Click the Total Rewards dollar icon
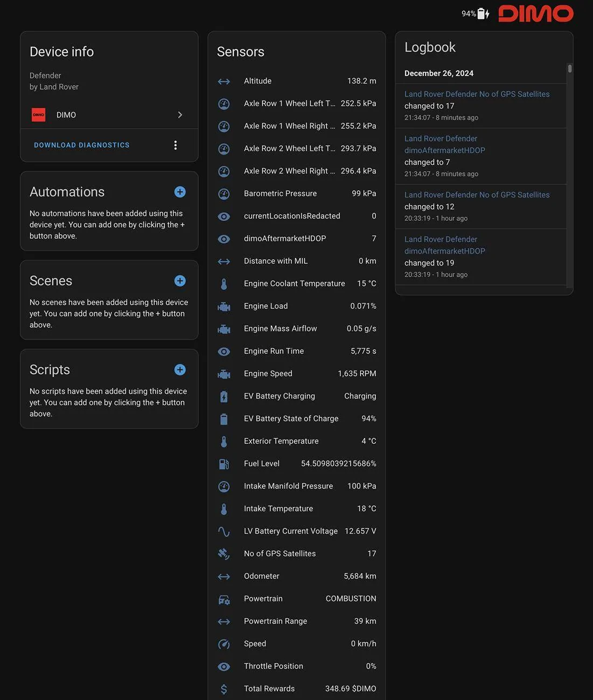Image resolution: width=593 pixels, height=700 pixels. coord(224,689)
